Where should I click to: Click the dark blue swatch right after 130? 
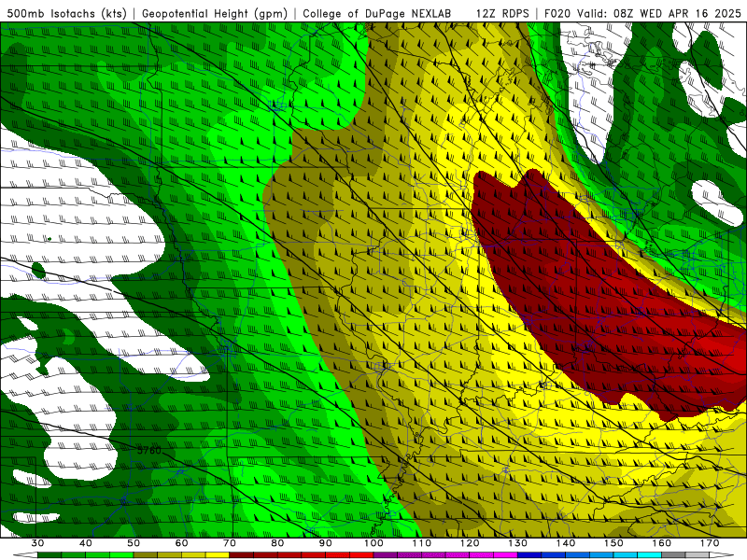529,555
